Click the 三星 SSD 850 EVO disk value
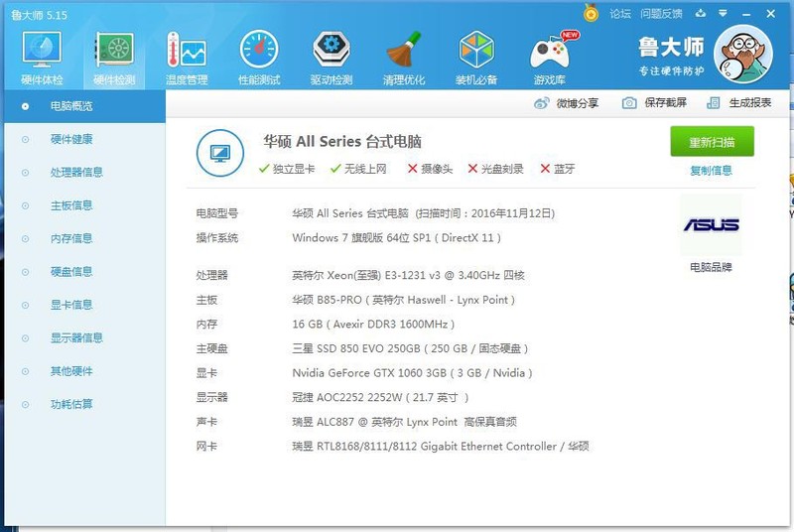The height and width of the screenshot is (532, 794). click(410, 348)
